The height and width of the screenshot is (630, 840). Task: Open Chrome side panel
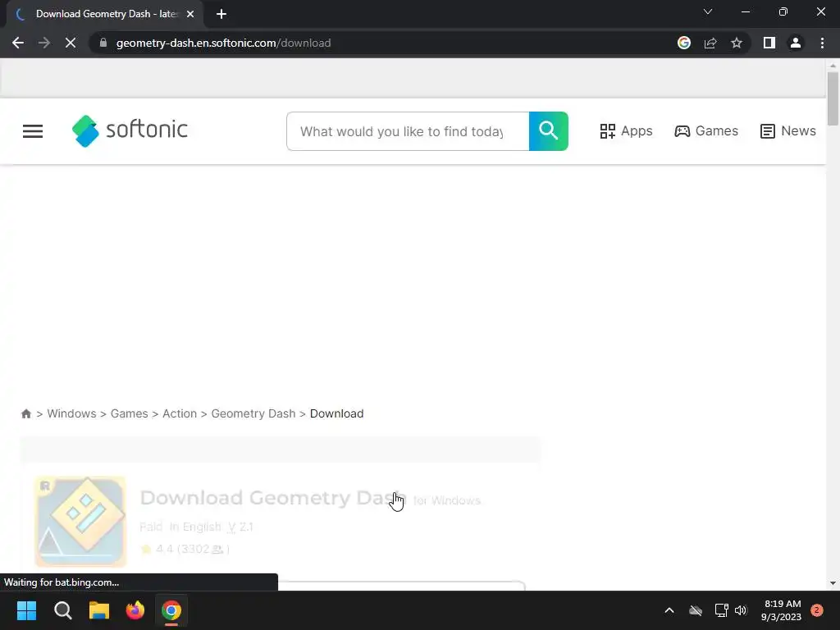(x=769, y=43)
